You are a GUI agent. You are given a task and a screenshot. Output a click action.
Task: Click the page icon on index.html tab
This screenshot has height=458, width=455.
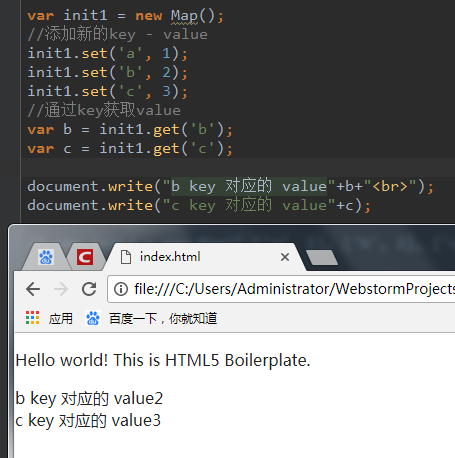[x=126, y=257]
